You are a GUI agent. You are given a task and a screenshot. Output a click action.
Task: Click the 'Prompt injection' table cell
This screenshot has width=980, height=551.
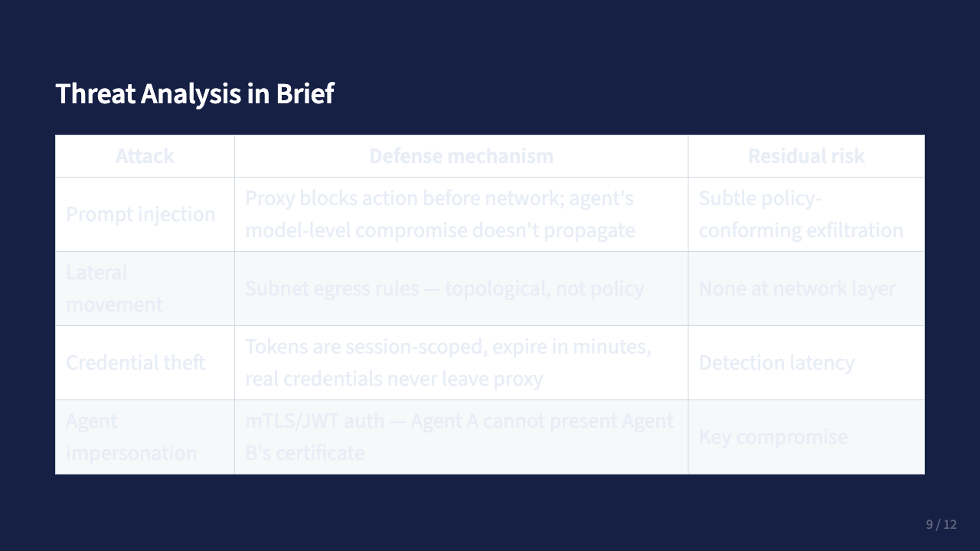click(141, 214)
